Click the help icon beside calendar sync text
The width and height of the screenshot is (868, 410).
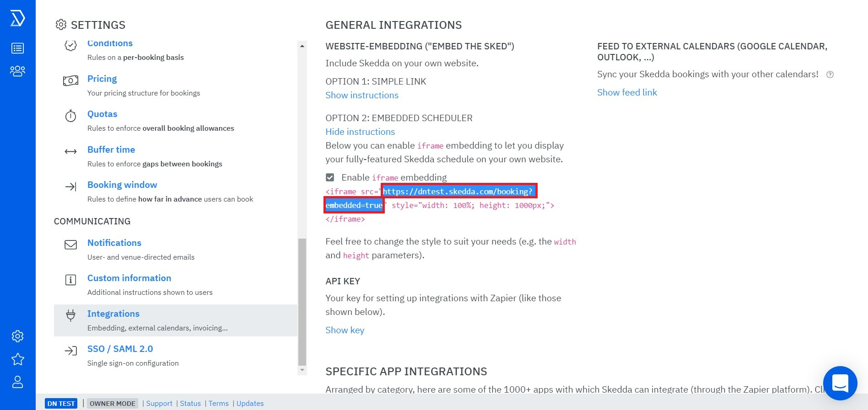pyautogui.click(x=830, y=75)
